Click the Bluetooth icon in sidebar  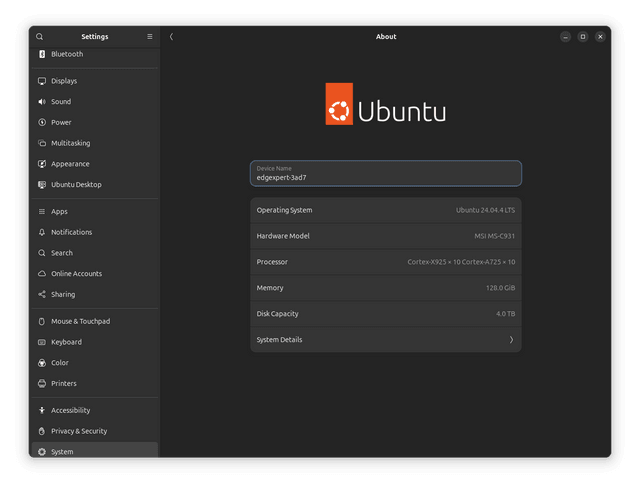click(x=42, y=54)
